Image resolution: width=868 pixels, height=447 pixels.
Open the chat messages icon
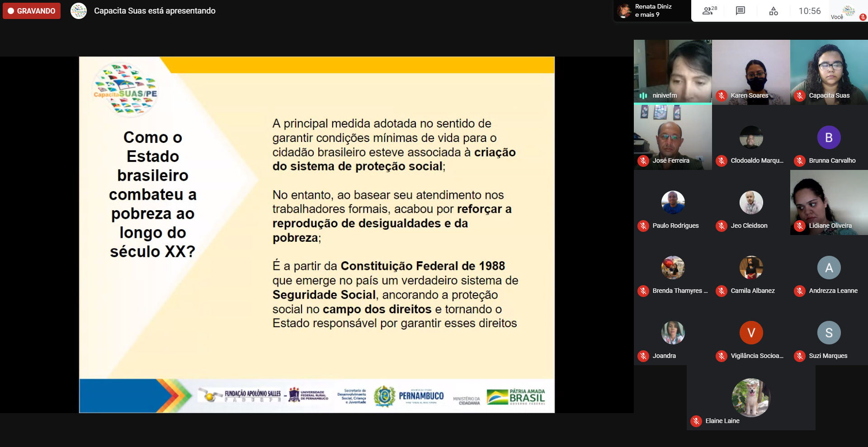[x=740, y=11]
